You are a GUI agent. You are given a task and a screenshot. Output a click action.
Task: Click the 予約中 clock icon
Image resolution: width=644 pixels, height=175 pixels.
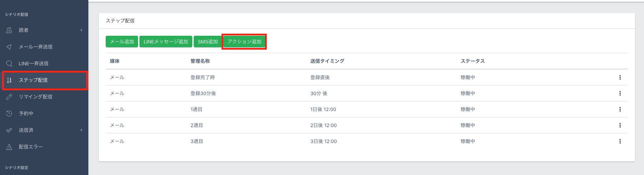tap(9, 114)
